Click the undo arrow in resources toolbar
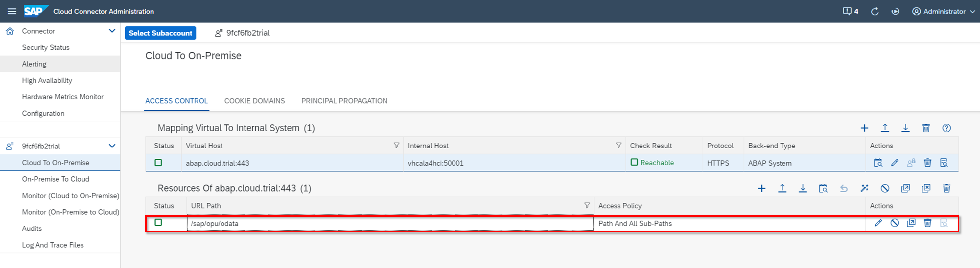 coord(844,188)
